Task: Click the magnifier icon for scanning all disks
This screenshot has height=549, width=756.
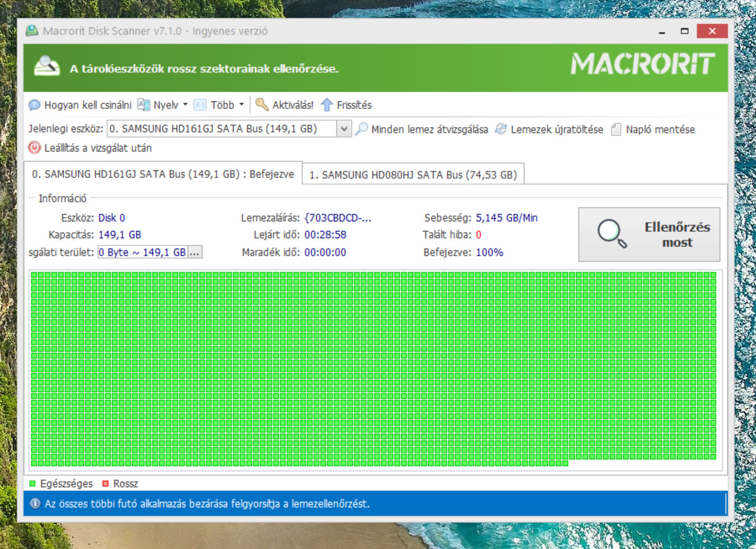Action: tap(362, 129)
